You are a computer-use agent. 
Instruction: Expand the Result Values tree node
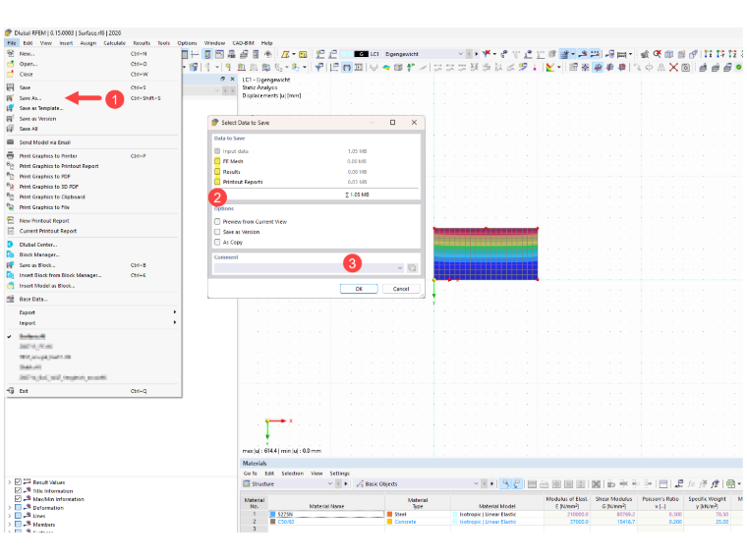click(x=10, y=482)
